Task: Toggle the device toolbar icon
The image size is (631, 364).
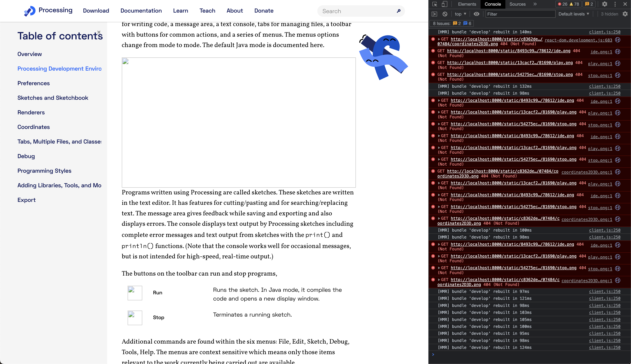Action: point(444,4)
